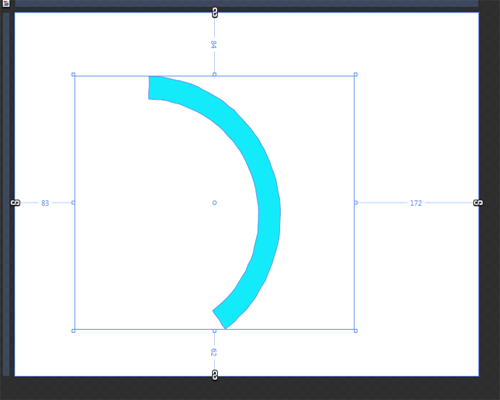The height and width of the screenshot is (400, 500).
Task: Select the bottom-right corner resize handle
Action: click(356, 331)
